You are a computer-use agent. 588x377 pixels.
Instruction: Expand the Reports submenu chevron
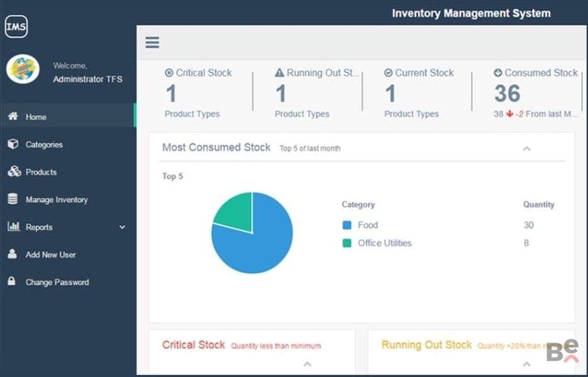(x=122, y=227)
